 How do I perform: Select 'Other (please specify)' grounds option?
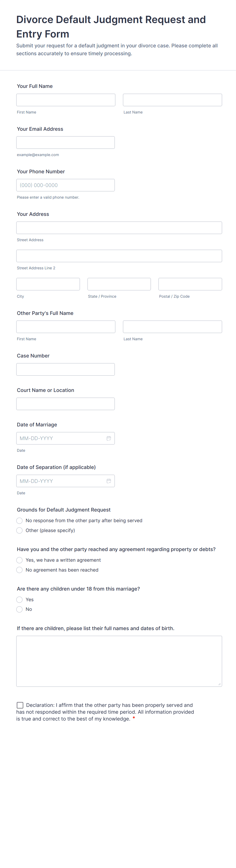(x=20, y=530)
